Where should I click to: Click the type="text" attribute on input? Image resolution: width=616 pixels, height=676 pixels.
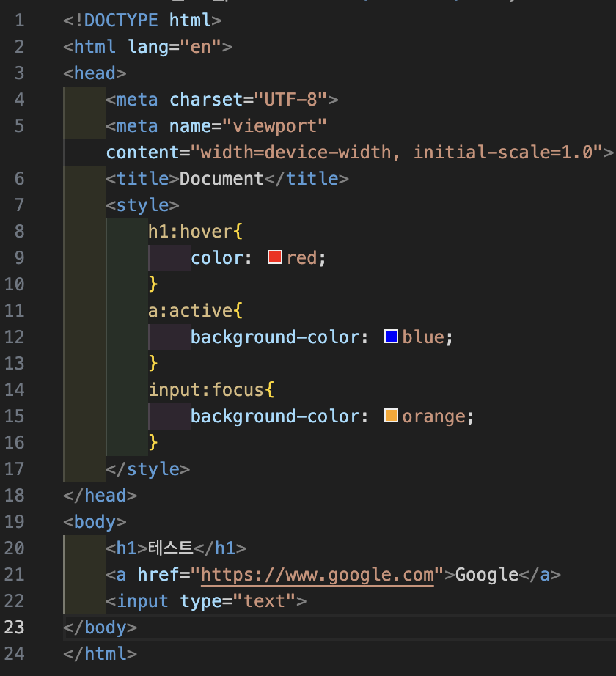pyautogui.click(x=238, y=601)
